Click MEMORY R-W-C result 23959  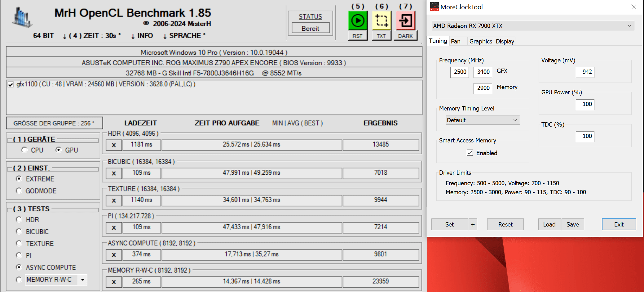click(x=381, y=281)
